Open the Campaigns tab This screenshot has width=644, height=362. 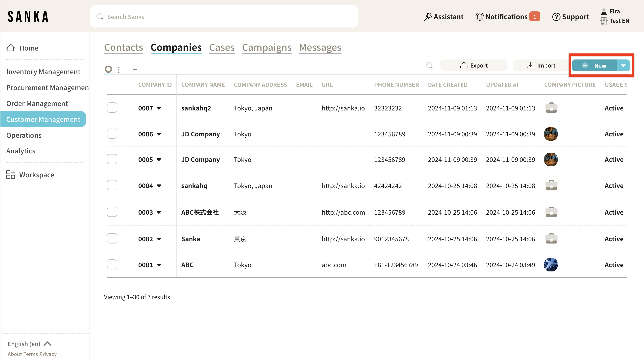(267, 47)
